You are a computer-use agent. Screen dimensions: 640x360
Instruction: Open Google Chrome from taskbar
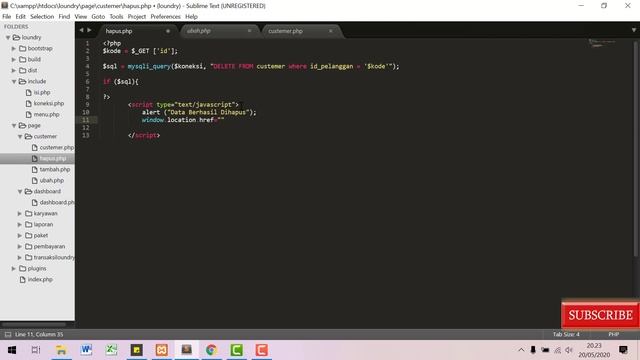[211, 350]
